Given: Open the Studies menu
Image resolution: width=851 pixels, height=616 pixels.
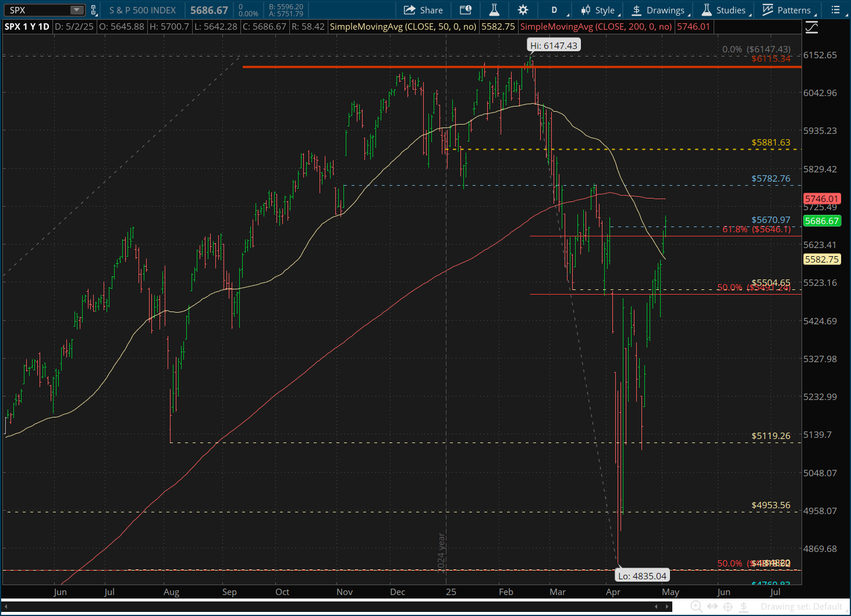Looking at the screenshot, I should coord(725,10).
